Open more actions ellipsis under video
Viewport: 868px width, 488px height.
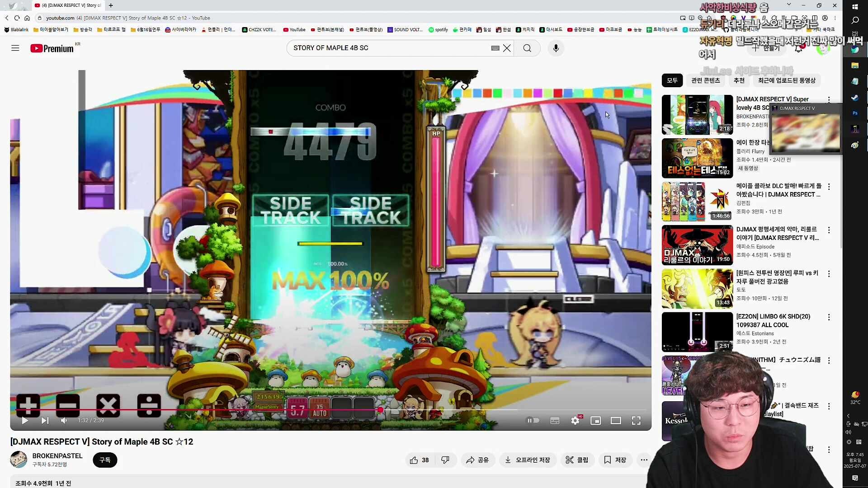[x=644, y=460]
